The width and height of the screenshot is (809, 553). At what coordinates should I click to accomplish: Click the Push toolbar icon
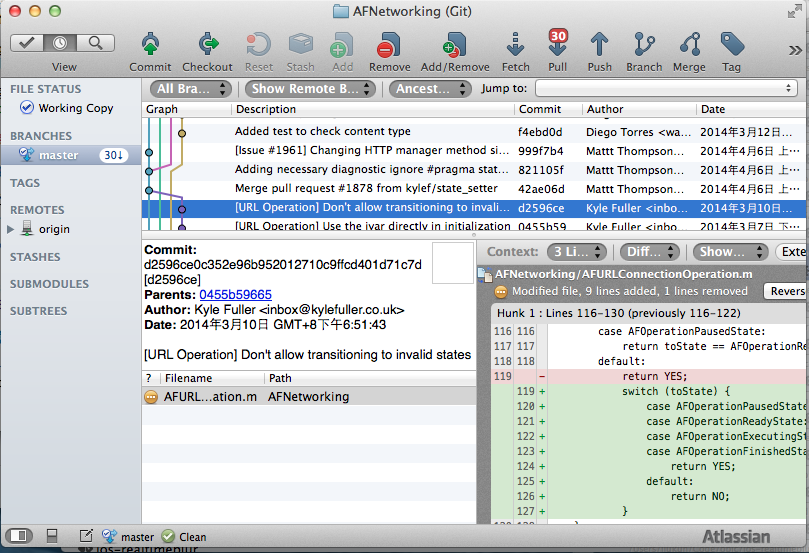tap(600, 46)
